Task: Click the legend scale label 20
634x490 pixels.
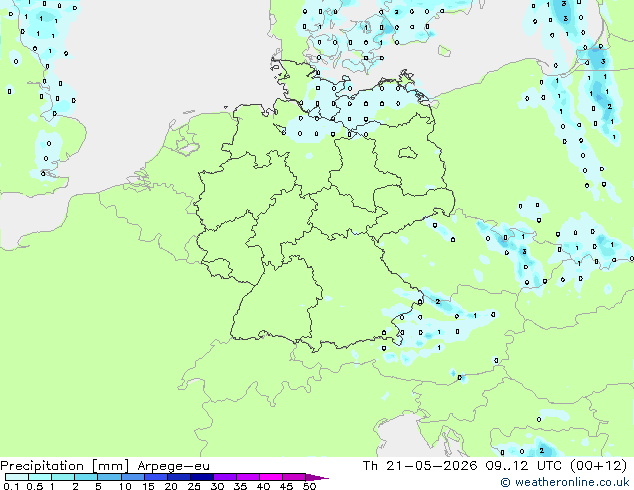Action: click(x=171, y=486)
